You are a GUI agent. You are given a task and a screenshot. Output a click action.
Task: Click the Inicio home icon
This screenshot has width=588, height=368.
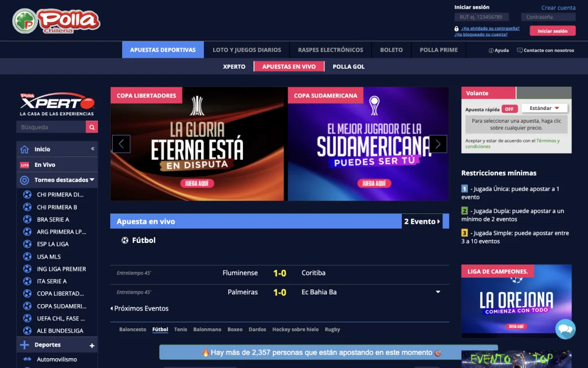coord(24,149)
